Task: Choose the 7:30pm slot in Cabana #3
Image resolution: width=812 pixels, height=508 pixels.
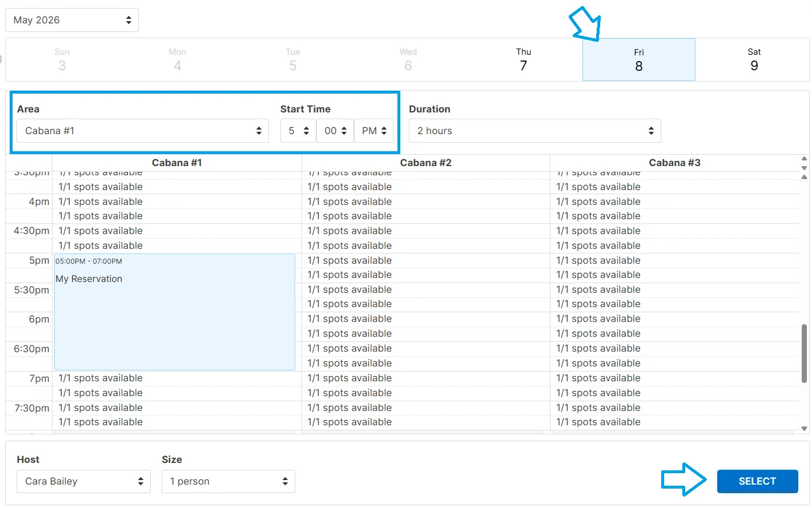Action: click(x=674, y=408)
